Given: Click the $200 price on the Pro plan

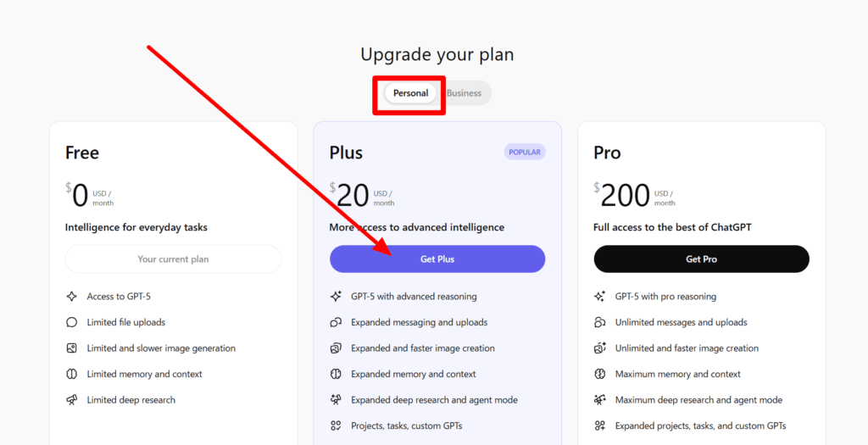Looking at the screenshot, I should (x=625, y=196).
